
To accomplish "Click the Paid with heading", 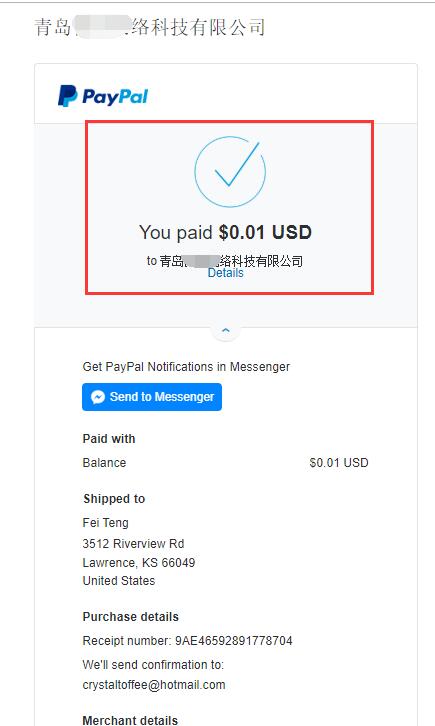I will point(109,439).
